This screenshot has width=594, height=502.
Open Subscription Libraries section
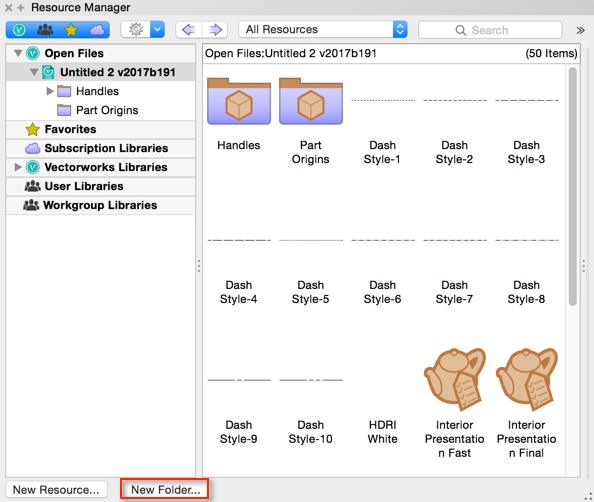pyautogui.click(x=106, y=148)
